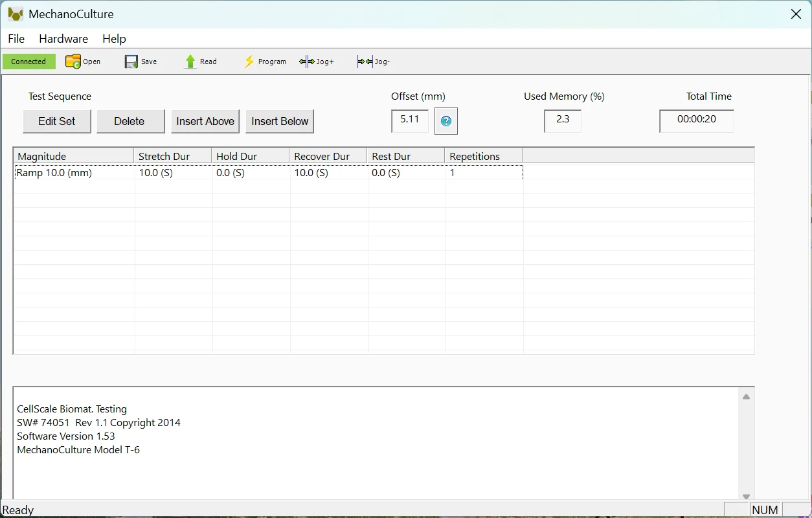Save the sequence with the Save icon
The image size is (812, 518).
point(131,62)
